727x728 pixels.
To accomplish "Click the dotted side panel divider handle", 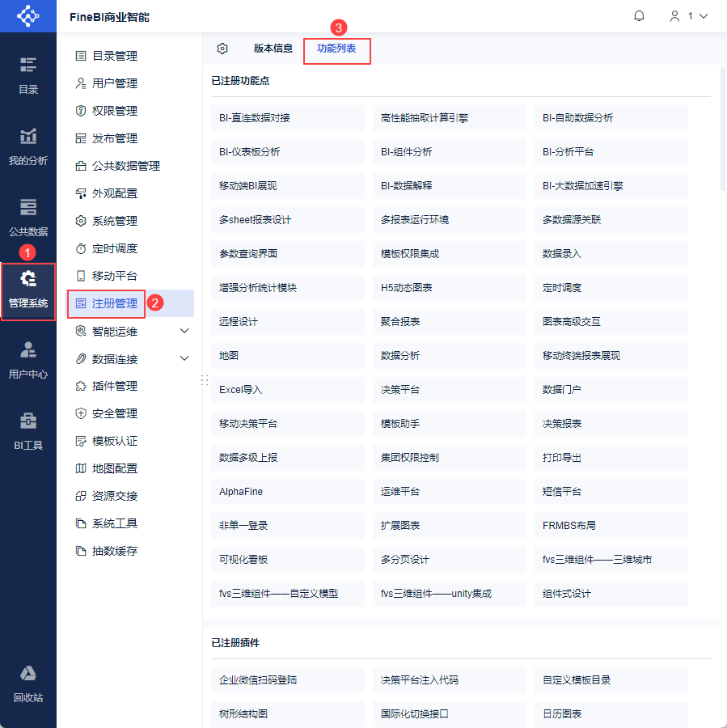I will [205, 380].
